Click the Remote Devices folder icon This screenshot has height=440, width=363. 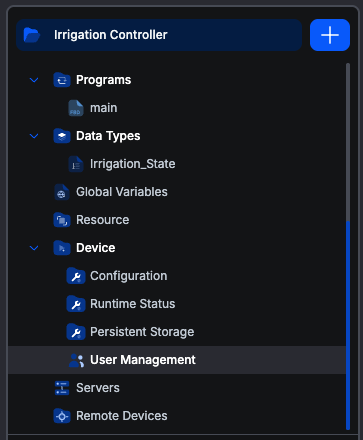tap(62, 416)
